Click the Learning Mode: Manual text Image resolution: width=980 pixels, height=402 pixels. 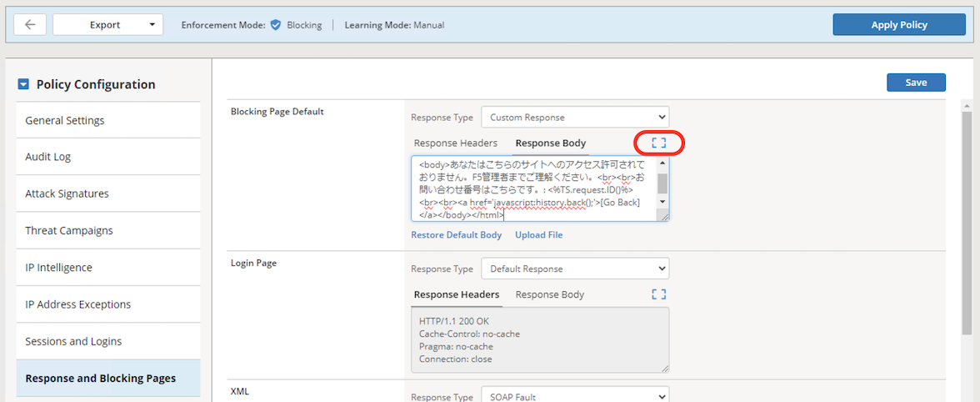coord(394,26)
